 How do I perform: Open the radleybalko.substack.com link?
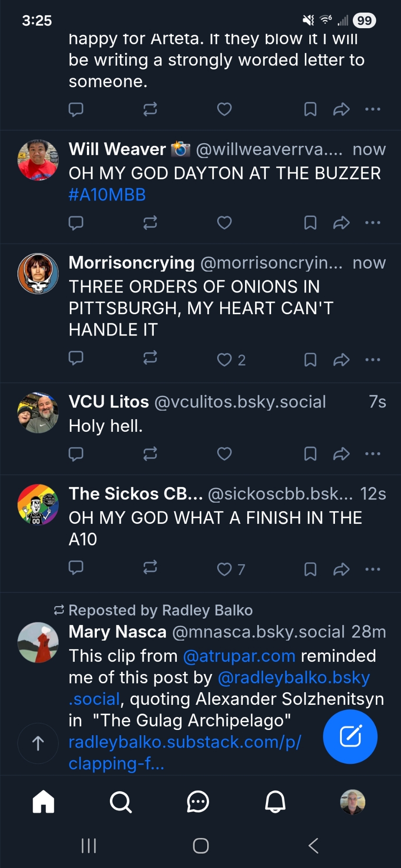pos(185,743)
